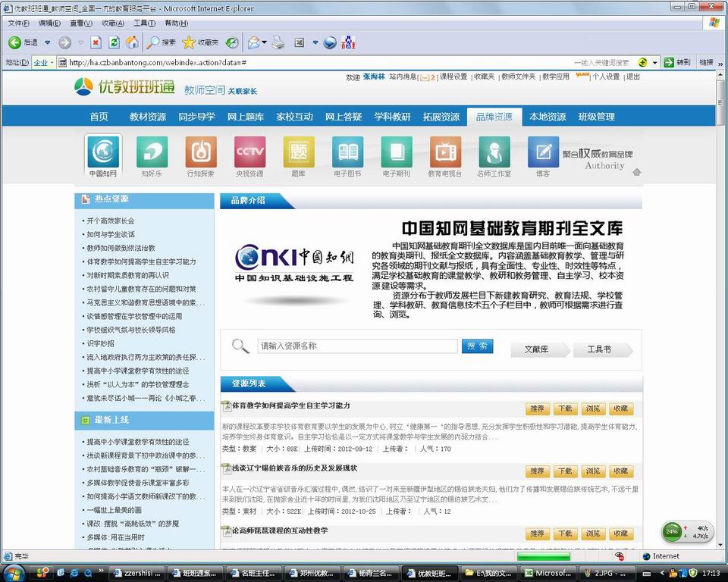728x582 pixels.
Task: Click the 搜索 button beside resource input
Action: click(x=476, y=346)
